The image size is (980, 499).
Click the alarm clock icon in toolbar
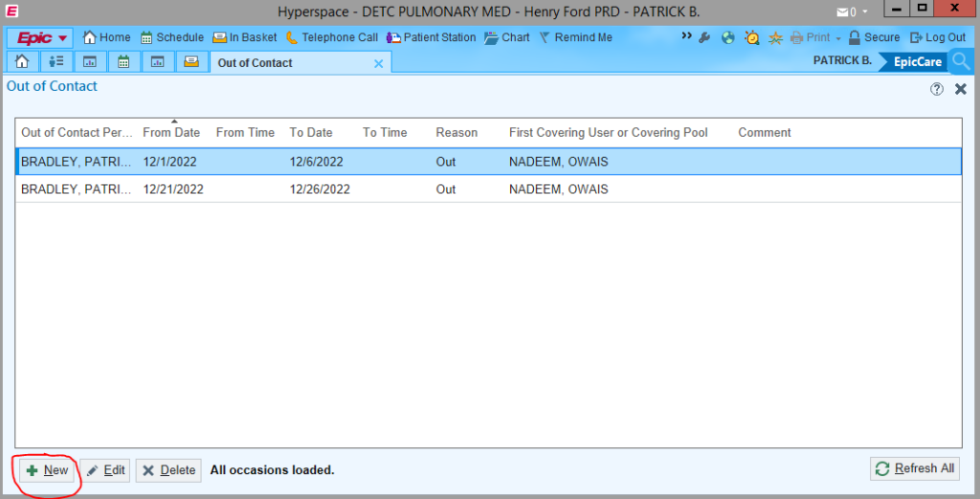[x=752, y=37]
